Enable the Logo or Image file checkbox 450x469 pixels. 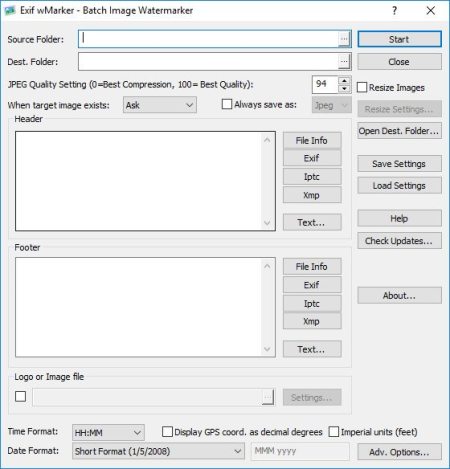pos(21,396)
